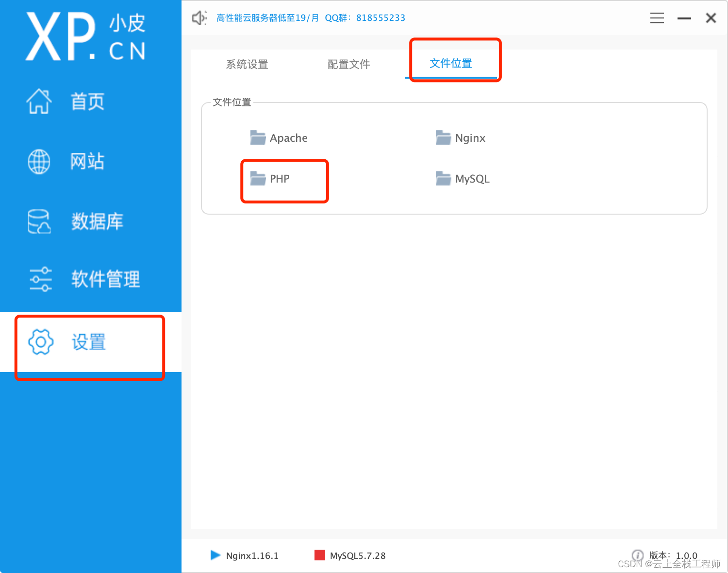Switch to the 系统设置 tab
The width and height of the screenshot is (728, 573).
pyautogui.click(x=247, y=64)
